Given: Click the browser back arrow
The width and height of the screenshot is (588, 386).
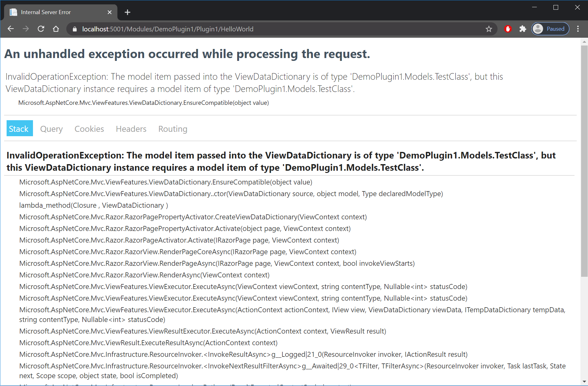Looking at the screenshot, I should [x=11, y=29].
